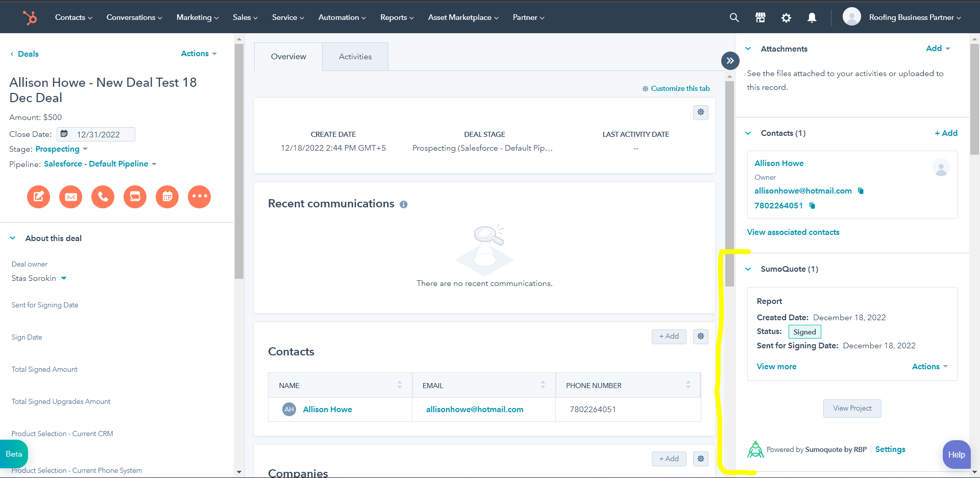Click View more in SumoQuote report

776,367
